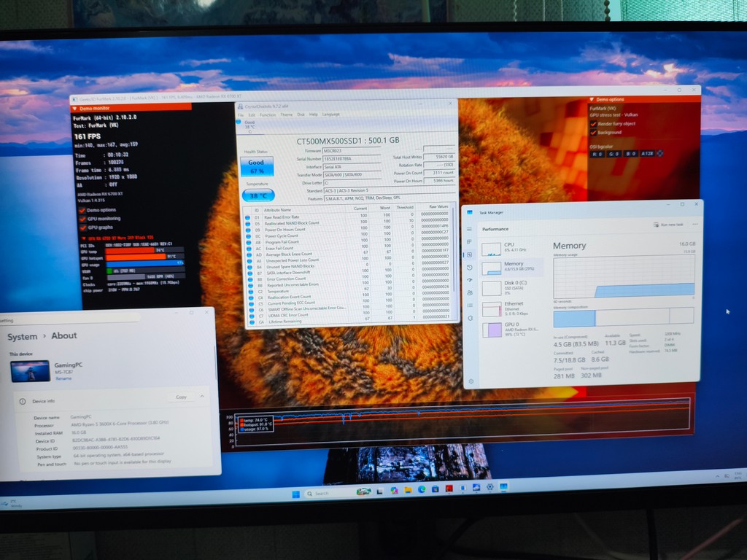Click GamingPC device wallpaper thumbnail

pyautogui.click(x=30, y=371)
